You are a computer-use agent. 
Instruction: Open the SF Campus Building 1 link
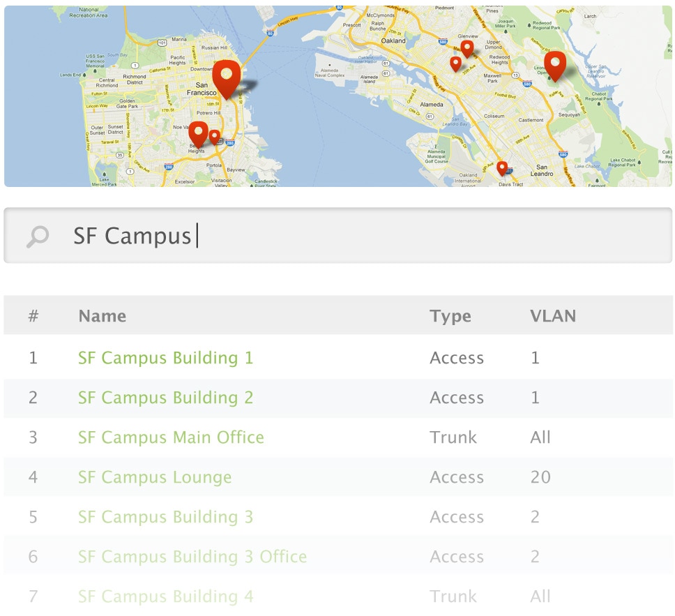pyautogui.click(x=165, y=358)
